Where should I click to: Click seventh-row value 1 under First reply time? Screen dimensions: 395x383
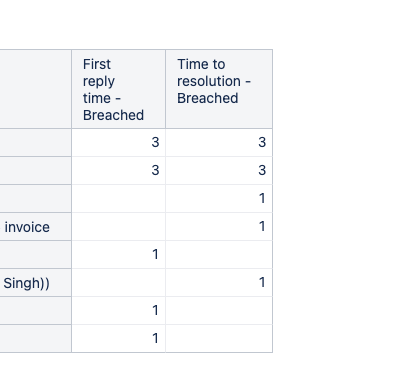[118, 310]
